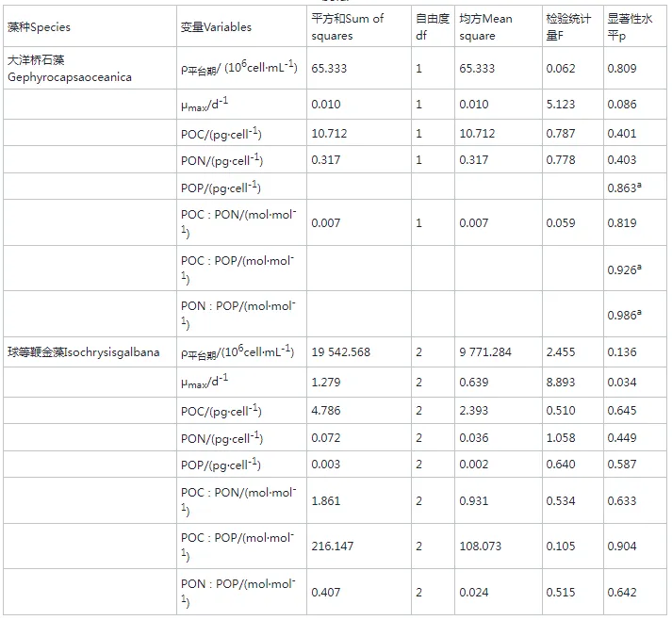Click the mean square value 108.073
This screenshot has width=672, height=620.
[x=480, y=547]
